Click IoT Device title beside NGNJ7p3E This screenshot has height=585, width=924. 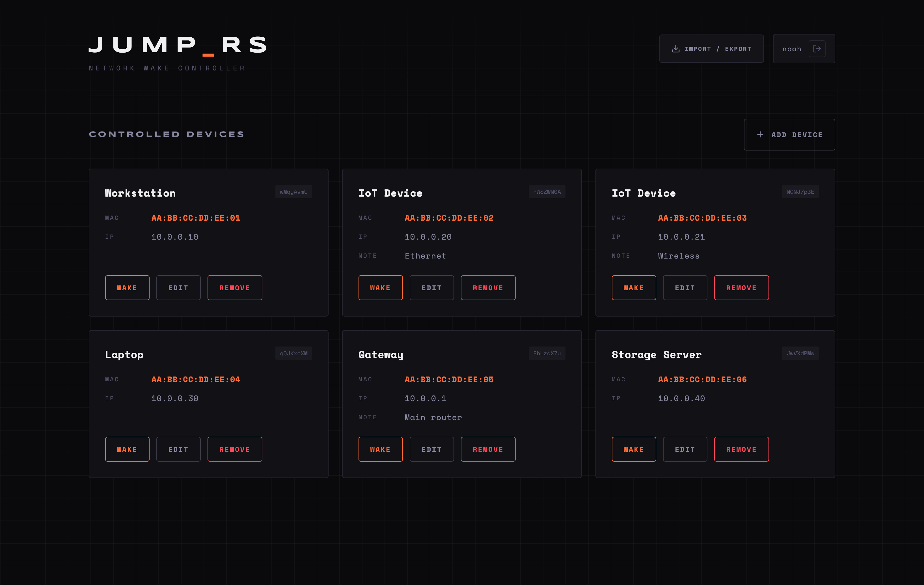click(x=644, y=193)
